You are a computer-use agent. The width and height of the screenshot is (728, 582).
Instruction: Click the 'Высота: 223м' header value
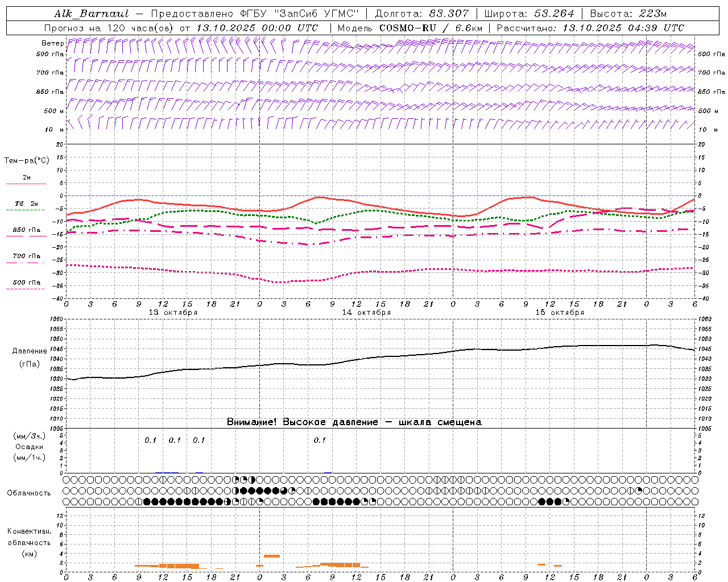point(628,14)
